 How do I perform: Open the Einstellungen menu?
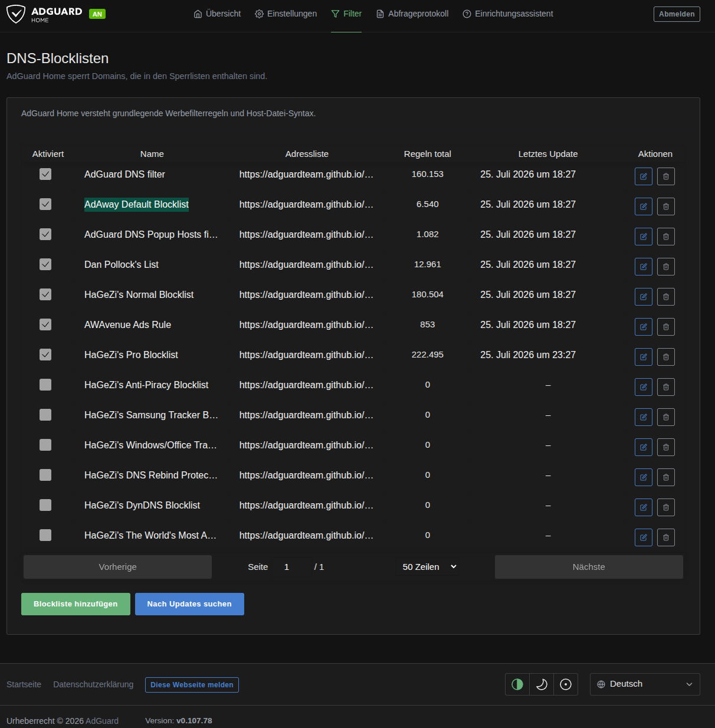[x=286, y=14]
